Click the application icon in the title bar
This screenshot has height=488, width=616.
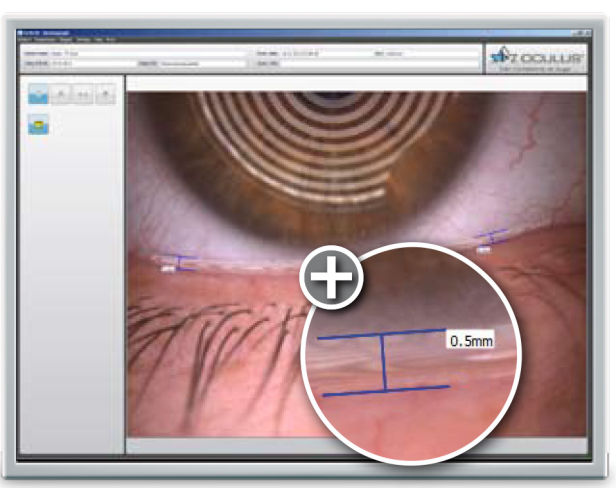pyautogui.click(x=21, y=33)
